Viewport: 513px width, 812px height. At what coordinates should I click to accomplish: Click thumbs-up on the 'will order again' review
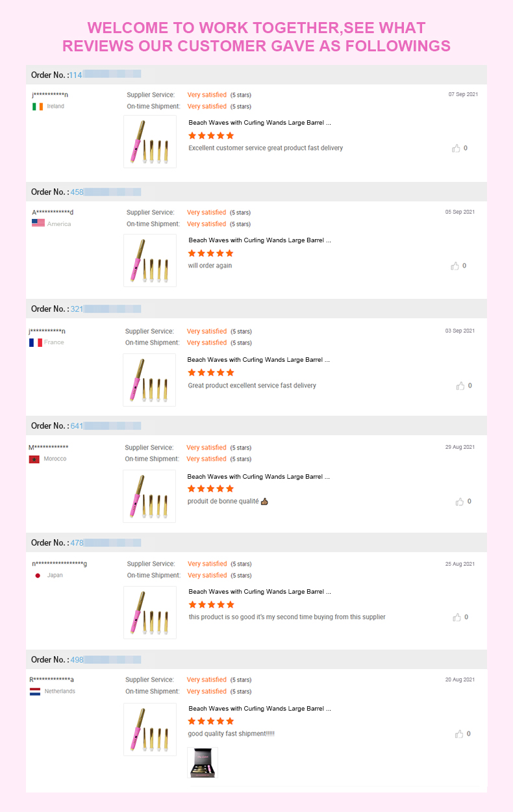(455, 266)
